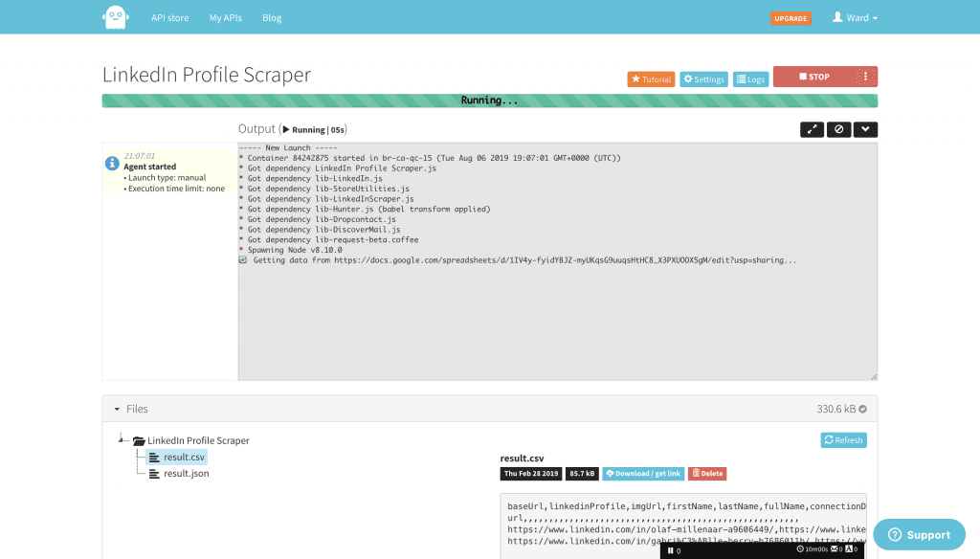Open the agent Settings
The height and width of the screenshot is (559, 980).
(x=703, y=79)
